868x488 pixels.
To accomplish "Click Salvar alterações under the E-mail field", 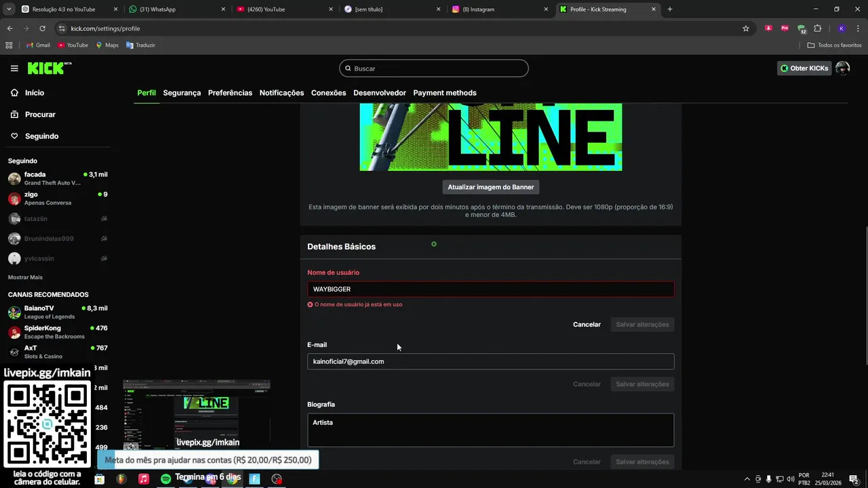I will click(642, 384).
